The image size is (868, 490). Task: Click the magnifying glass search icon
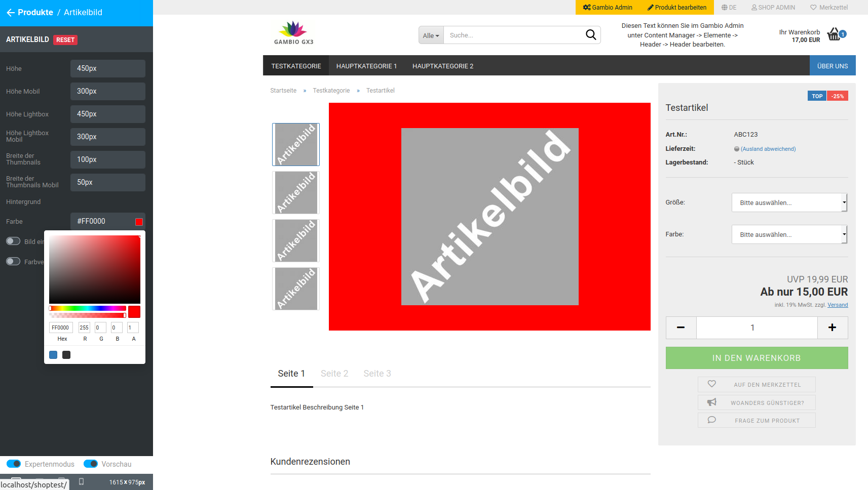coord(591,34)
